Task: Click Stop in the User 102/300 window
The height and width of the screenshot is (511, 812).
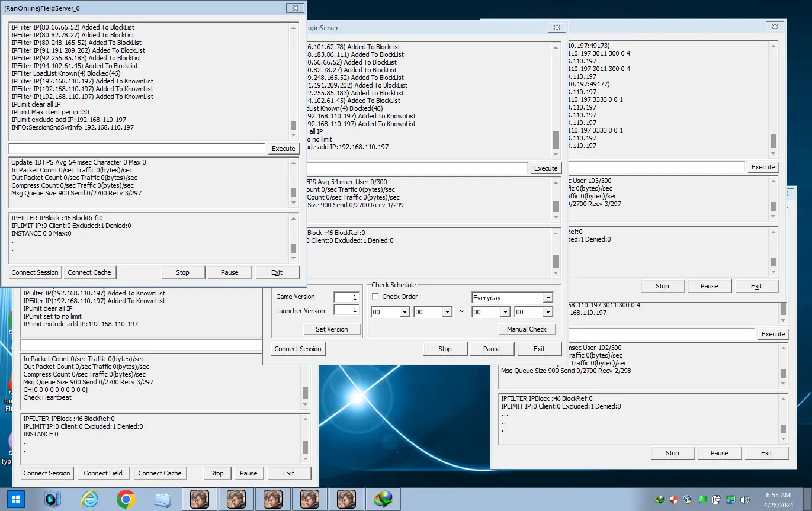Action: coord(672,453)
